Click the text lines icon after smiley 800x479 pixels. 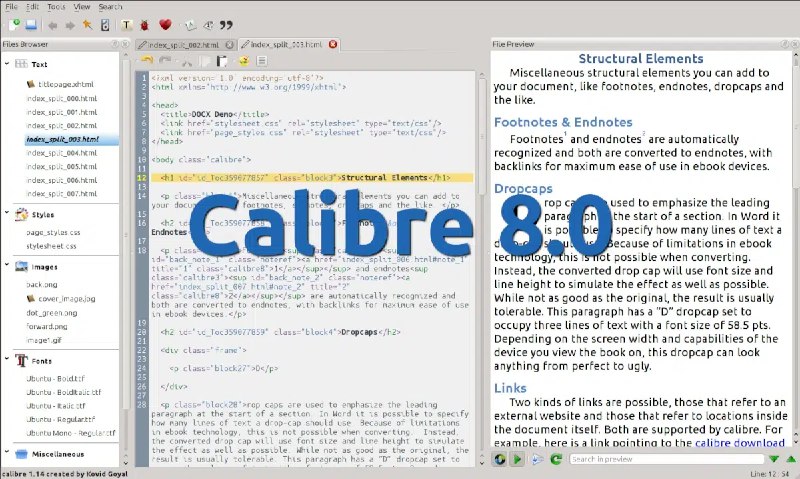(x=262, y=61)
